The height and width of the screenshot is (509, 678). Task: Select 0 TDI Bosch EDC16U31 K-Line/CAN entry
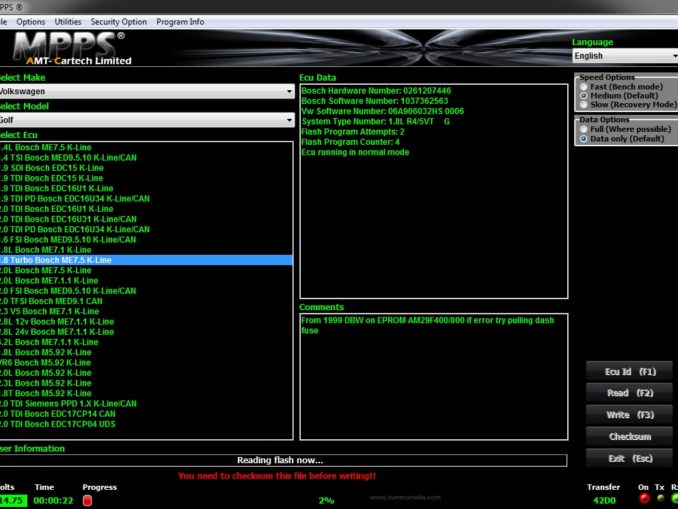pyautogui.click(x=146, y=219)
